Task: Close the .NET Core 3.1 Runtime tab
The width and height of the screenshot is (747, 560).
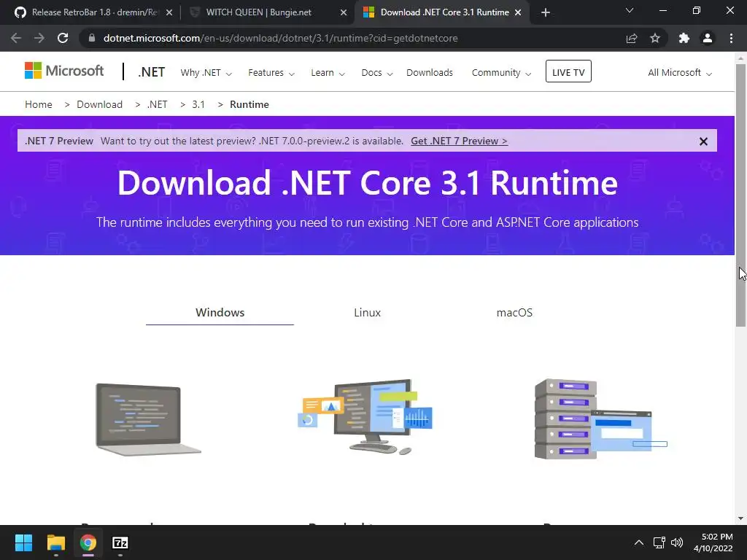Action: point(518,12)
